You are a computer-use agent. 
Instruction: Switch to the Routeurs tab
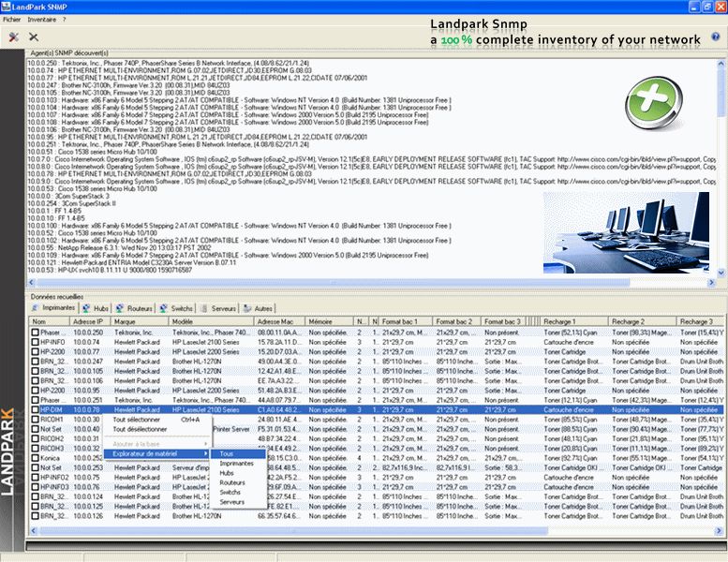point(134,308)
